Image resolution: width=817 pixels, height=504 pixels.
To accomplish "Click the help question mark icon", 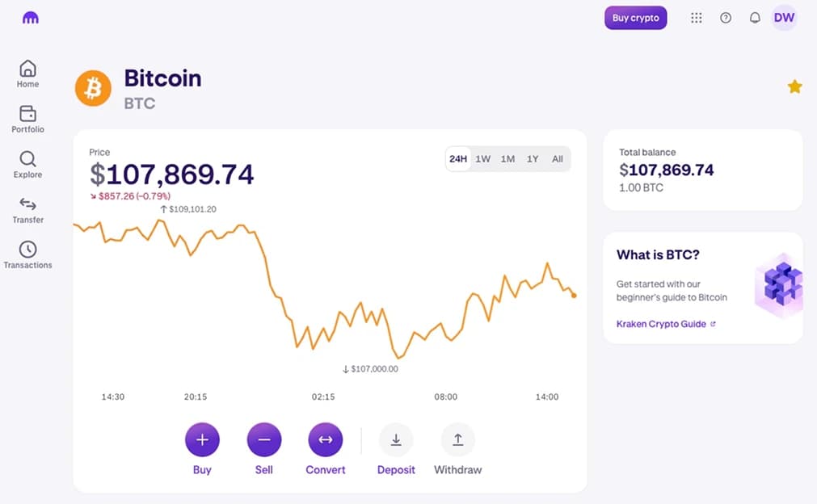I will click(725, 18).
